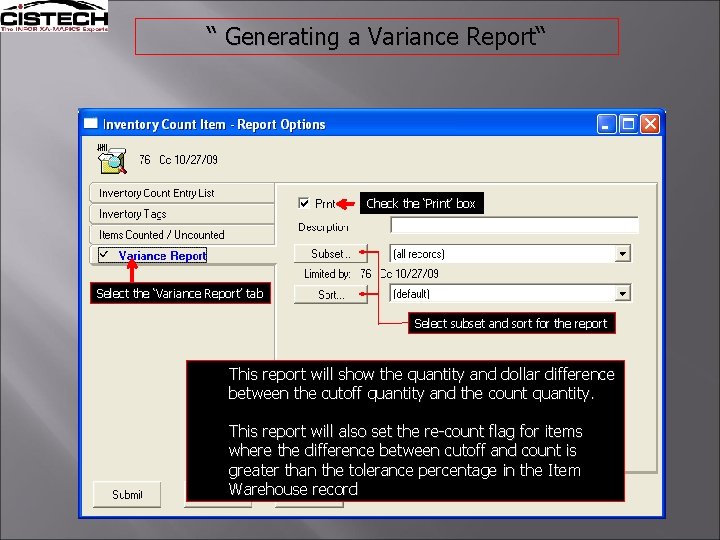The image size is (720, 540).
Task: Expand the (default) sort dropdown
Action: (623, 293)
